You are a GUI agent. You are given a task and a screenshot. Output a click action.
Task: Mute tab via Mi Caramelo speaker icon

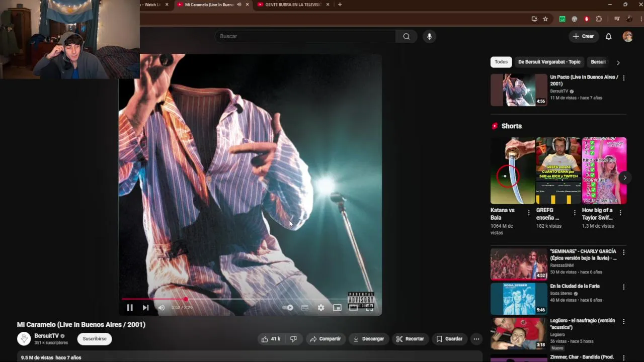tap(239, 5)
